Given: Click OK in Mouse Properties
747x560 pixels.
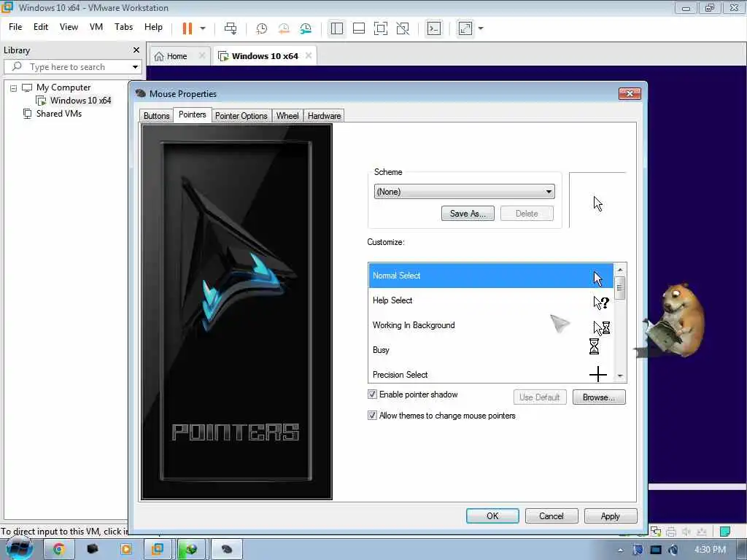Looking at the screenshot, I should click(492, 516).
